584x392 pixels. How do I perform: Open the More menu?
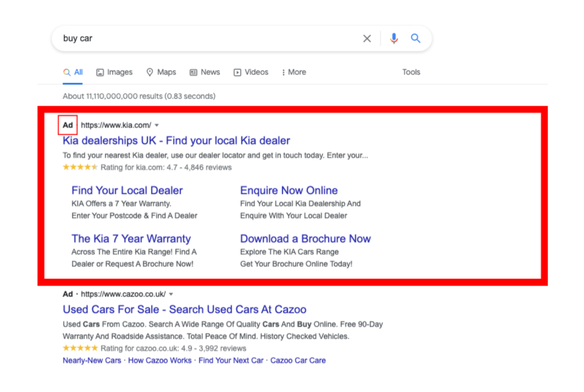[294, 72]
